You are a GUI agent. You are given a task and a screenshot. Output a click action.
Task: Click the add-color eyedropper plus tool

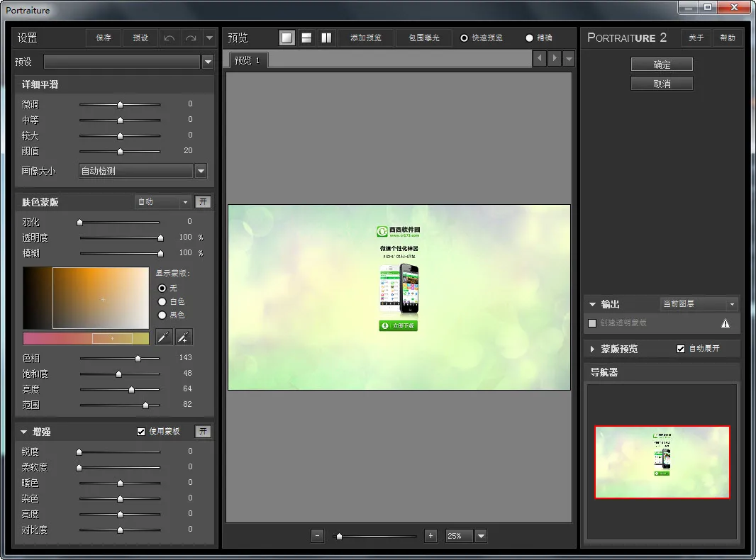[184, 337]
